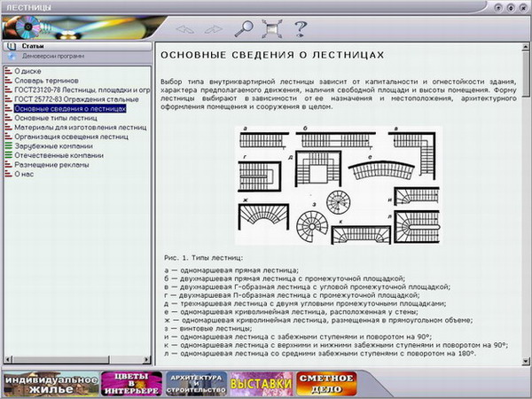
Task: Open the О нас page
Action: click(24, 174)
